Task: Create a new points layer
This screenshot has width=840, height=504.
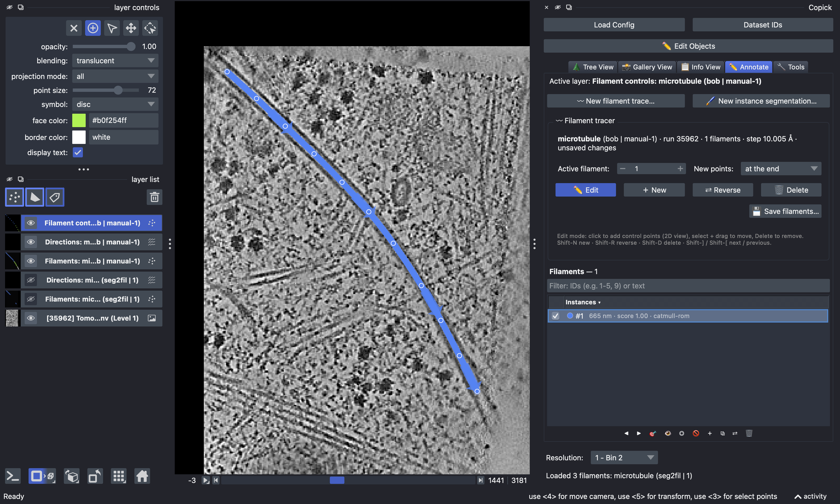Action: pos(15,197)
